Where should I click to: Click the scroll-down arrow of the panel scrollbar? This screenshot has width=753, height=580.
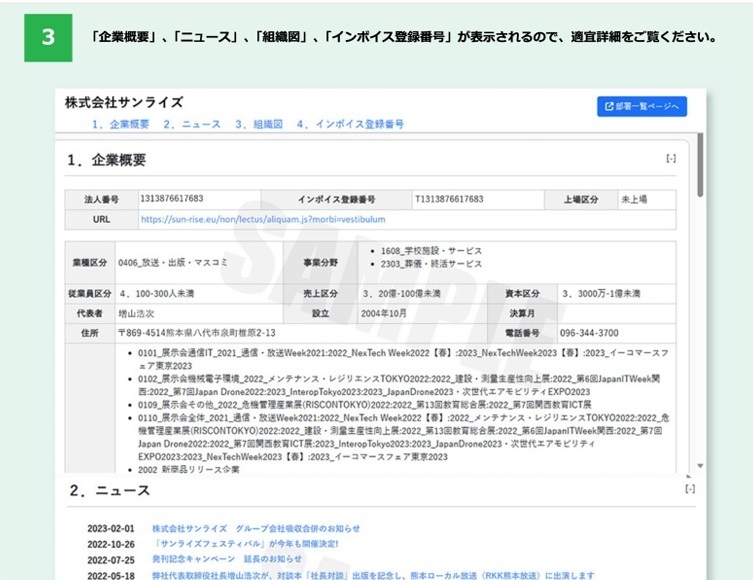pyautogui.click(x=699, y=466)
